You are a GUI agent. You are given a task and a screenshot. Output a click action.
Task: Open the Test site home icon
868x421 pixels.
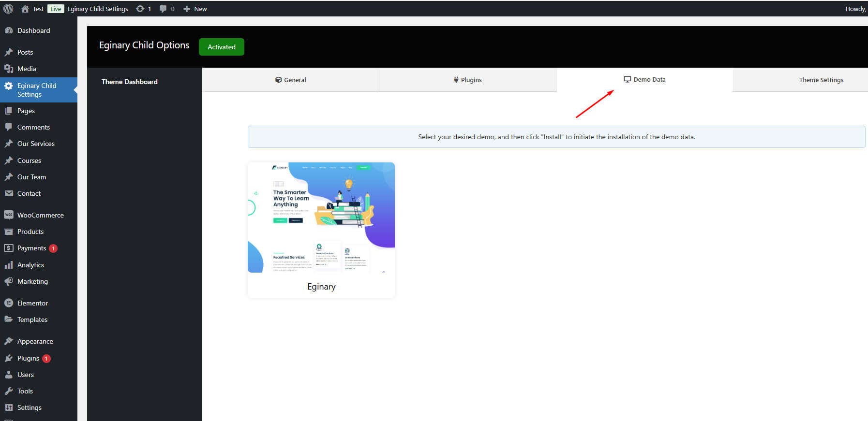tap(25, 9)
